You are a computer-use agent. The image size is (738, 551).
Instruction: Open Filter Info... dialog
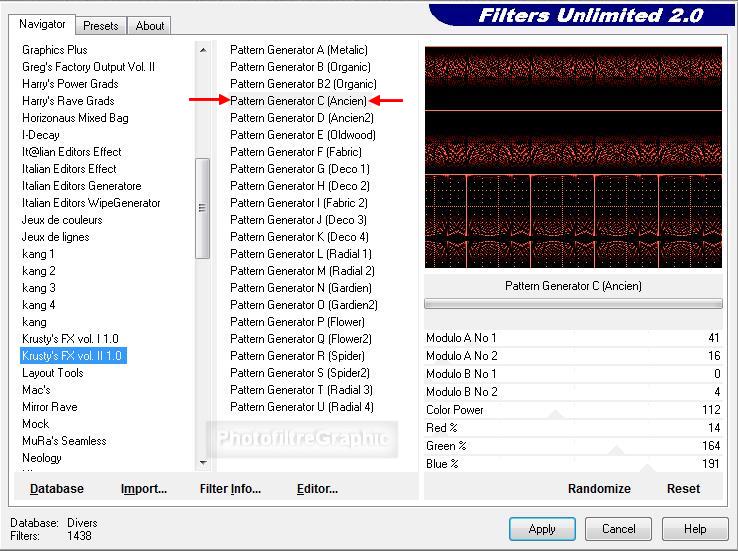(x=230, y=489)
